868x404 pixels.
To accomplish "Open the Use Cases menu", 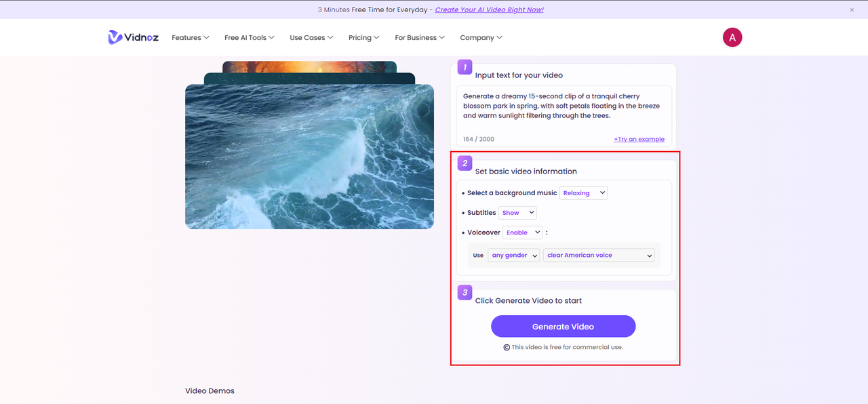I will [312, 37].
